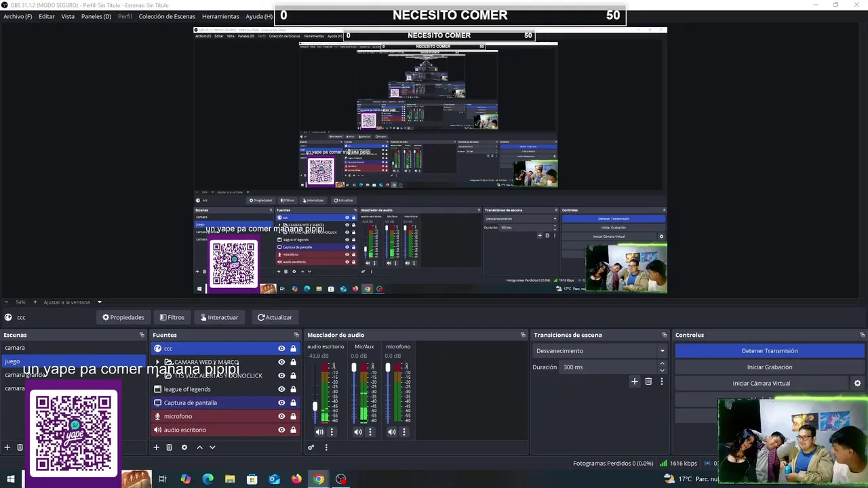Hide the Captura de pantalla source
Image resolution: width=868 pixels, height=488 pixels.
click(x=281, y=403)
